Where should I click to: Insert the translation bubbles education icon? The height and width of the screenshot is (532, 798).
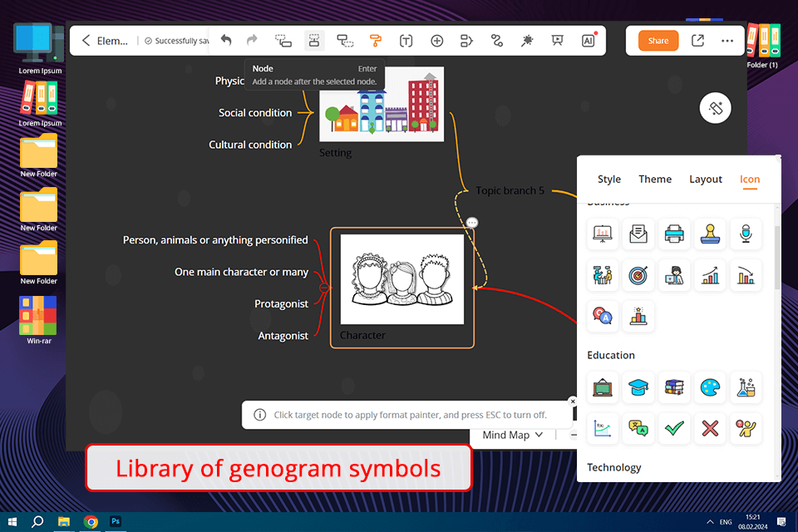(638, 429)
